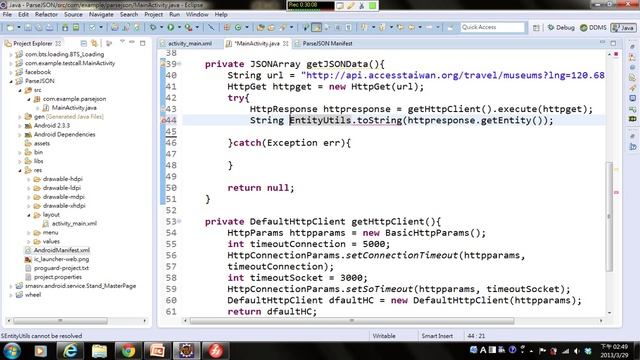Click the Open Type toolbar icon
This screenshot has height=360, width=640.
click(x=261, y=28)
